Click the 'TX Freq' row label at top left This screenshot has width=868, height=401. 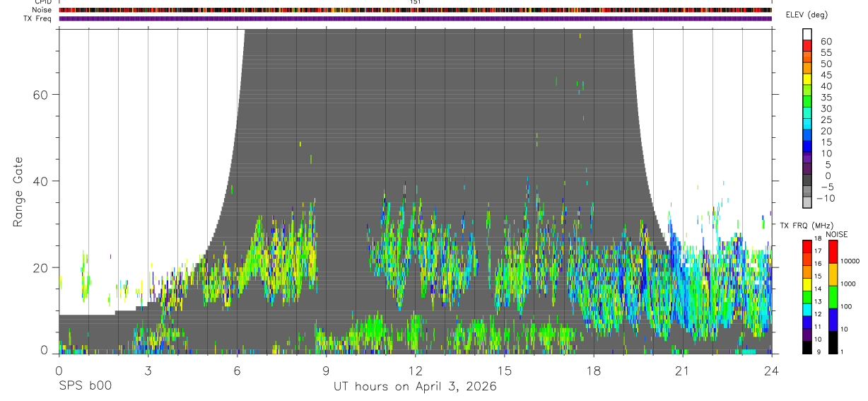click(x=38, y=18)
